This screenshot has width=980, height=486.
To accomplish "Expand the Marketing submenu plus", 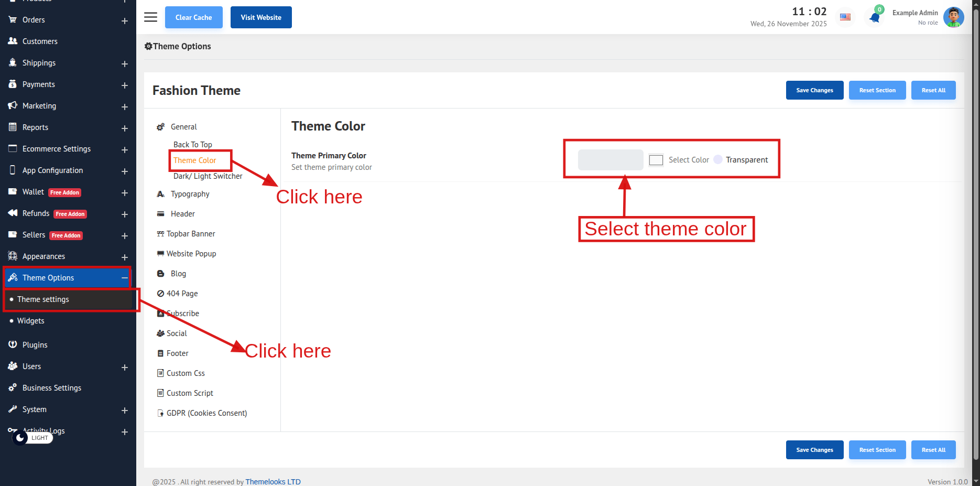I will tap(125, 106).
